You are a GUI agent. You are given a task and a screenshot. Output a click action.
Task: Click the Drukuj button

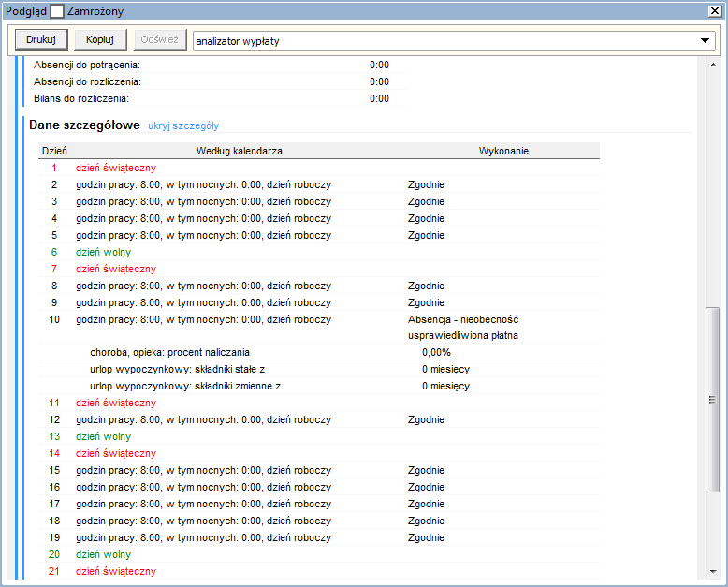pos(40,40)
